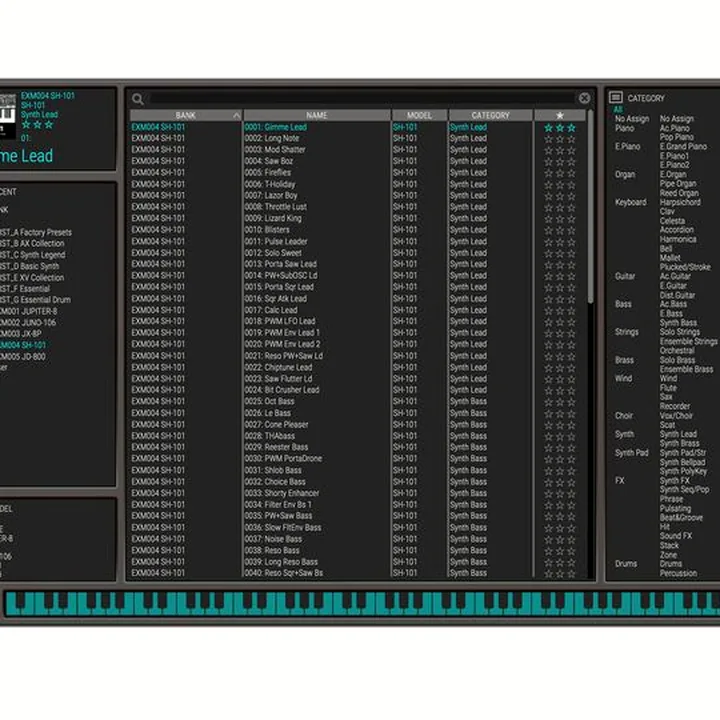Clear the search field with X icon
720x720 pixels.
point(584,98)
